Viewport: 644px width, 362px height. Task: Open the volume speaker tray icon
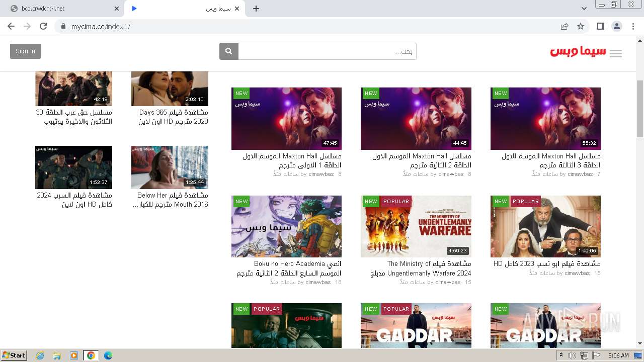[572, 355]
